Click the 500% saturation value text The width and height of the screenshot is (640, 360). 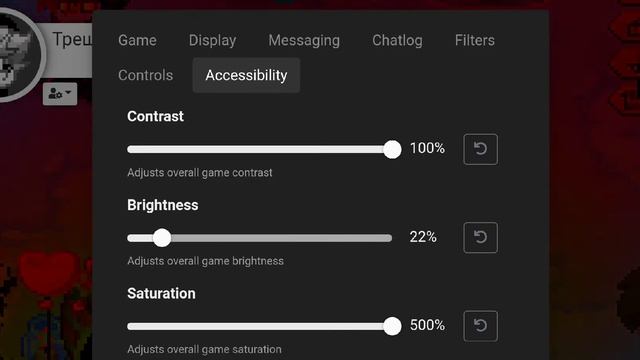[x=427, y=325]
